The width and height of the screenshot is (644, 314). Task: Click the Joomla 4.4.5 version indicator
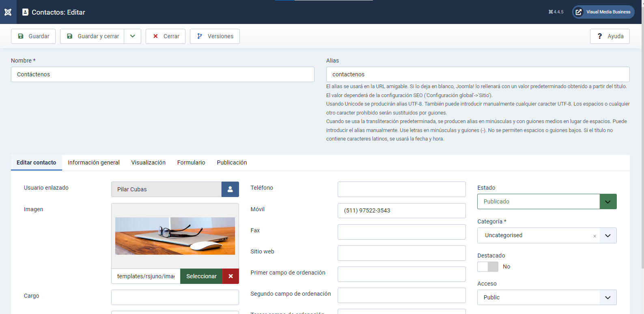tap(556, 12)
